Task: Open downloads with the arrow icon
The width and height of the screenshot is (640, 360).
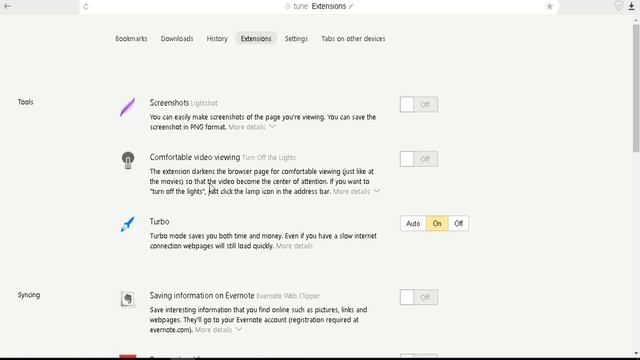Action: click(631, 6)
